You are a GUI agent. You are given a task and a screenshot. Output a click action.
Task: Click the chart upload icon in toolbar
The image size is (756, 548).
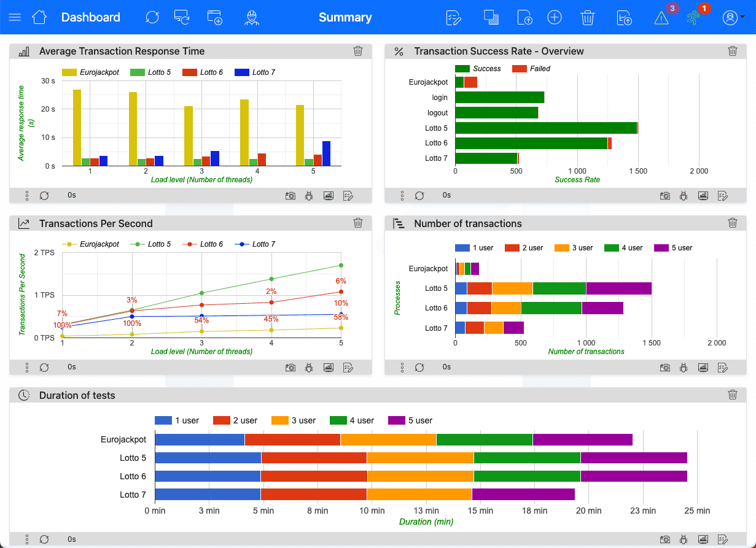click(625, 17)
